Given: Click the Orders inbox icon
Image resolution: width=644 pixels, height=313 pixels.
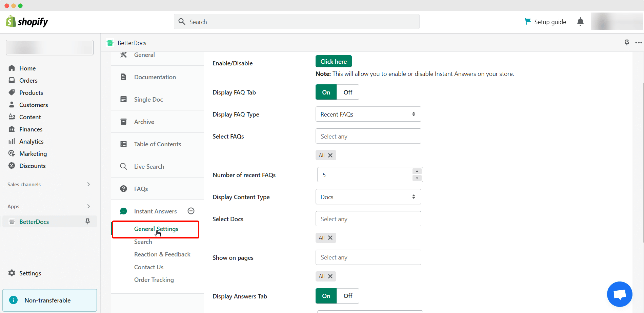Looking at the screenshot, I should 12,80.
